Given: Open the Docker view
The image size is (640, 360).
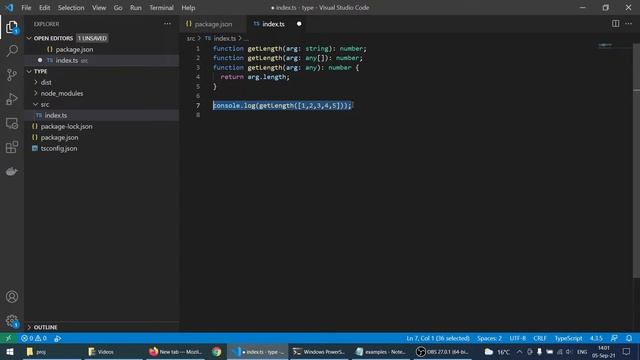Looking at the screenshot, I should pyautogui.click(x=12, y=171).
